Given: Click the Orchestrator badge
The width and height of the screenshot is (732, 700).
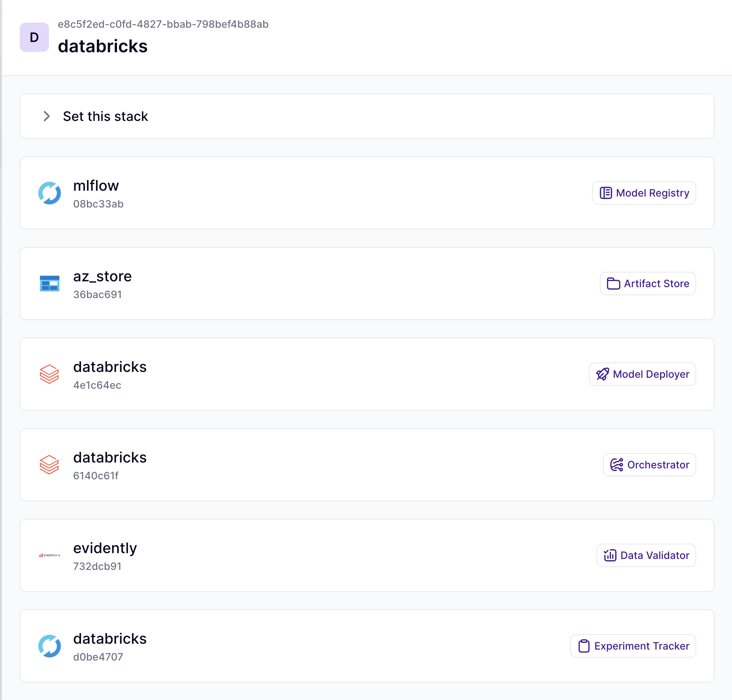Looking at the screenshot, I should click(x=649, y=465).
